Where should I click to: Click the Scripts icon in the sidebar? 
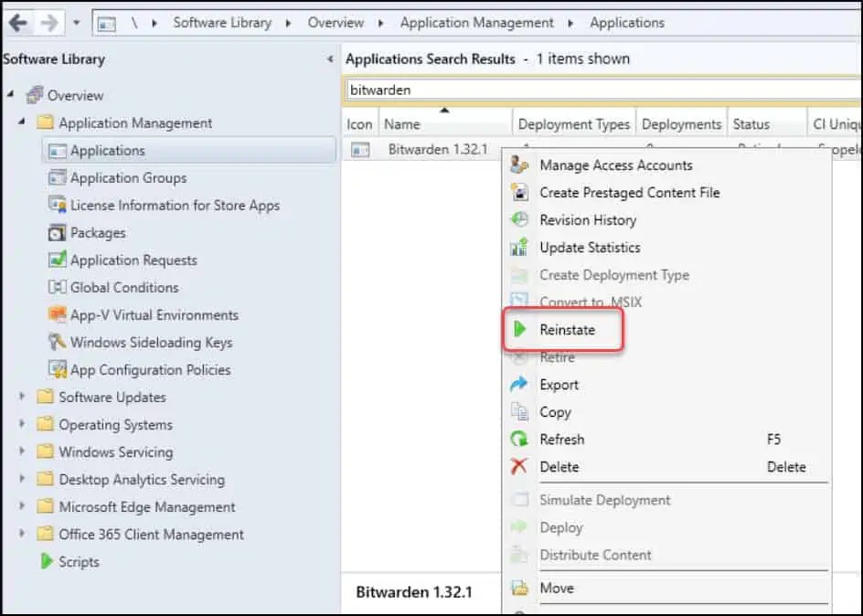44,562
